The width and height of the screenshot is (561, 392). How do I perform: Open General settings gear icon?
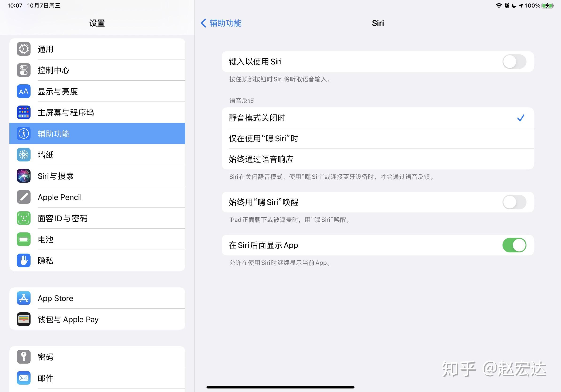point(24,49)
